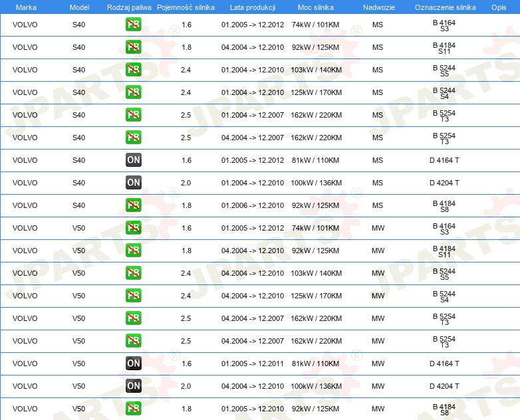
Task: Click the Oznaczenie silnika column header
Action: coord(446,7)
